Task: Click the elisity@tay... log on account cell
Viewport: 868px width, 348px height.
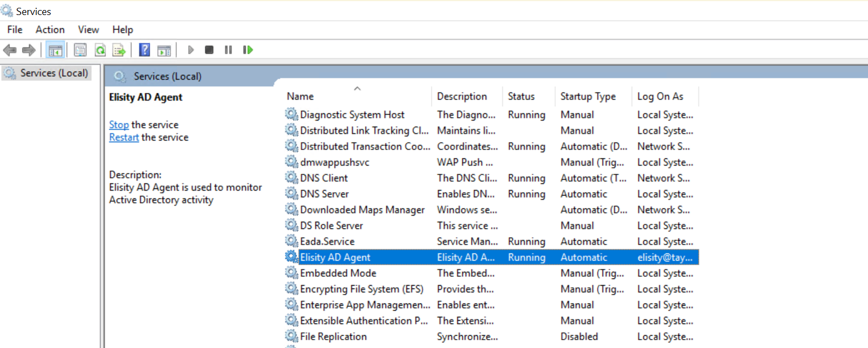Action: pyautogui.click(x=665, y=257)
